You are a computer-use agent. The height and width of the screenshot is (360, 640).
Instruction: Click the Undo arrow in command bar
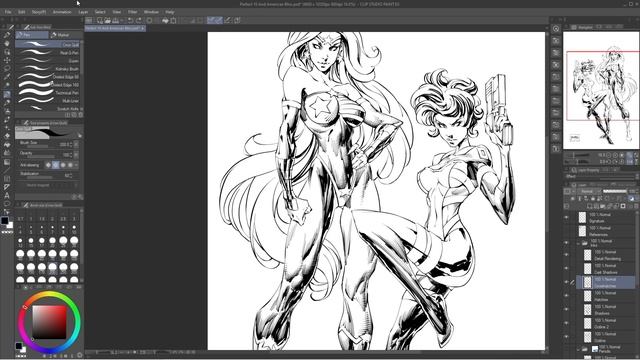[x=130, y=20]
